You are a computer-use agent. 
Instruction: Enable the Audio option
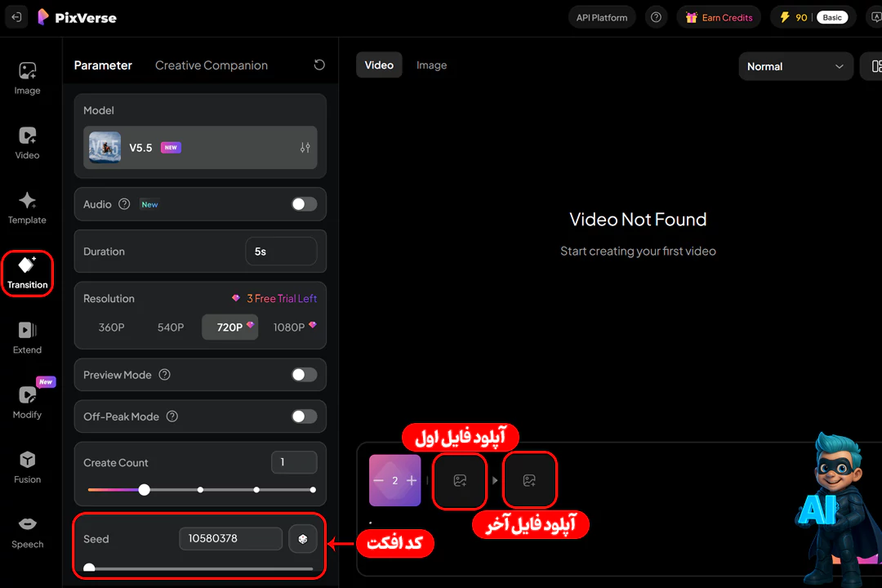[x=304, y=204]
